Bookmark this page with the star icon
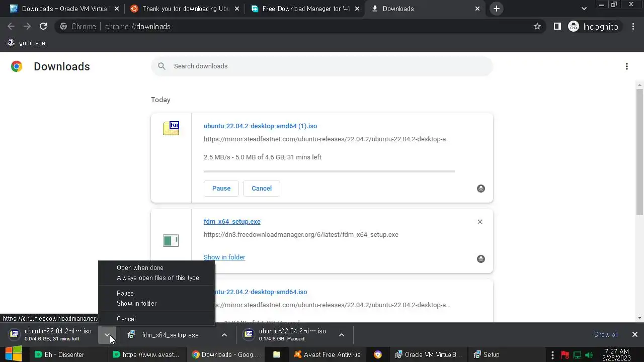 [537, 27]
